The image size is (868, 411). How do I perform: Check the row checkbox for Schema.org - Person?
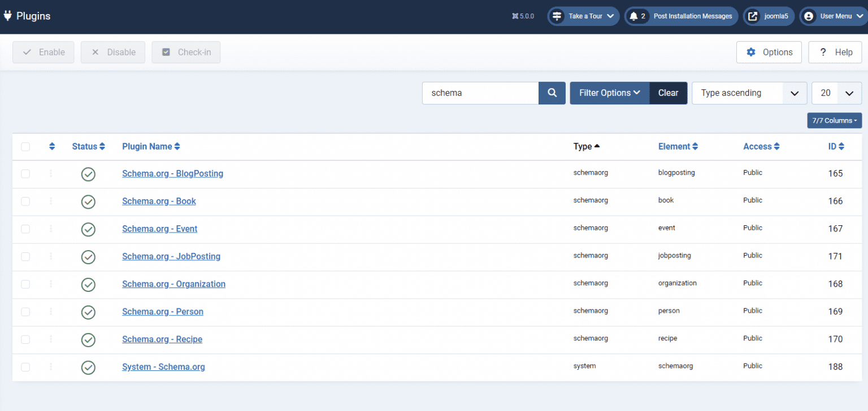pyautogui.click(x=25, y=312)
